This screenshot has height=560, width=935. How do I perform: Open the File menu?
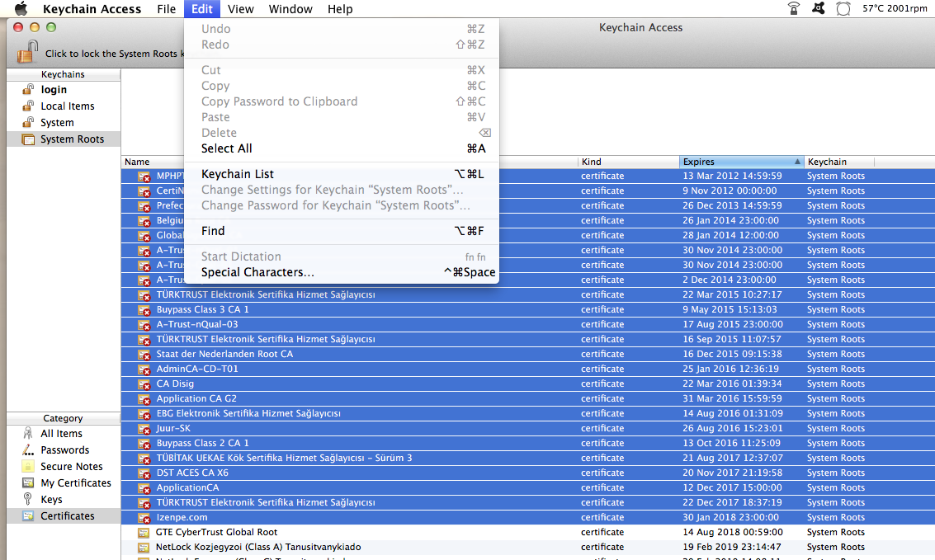[x=167, y=9]
